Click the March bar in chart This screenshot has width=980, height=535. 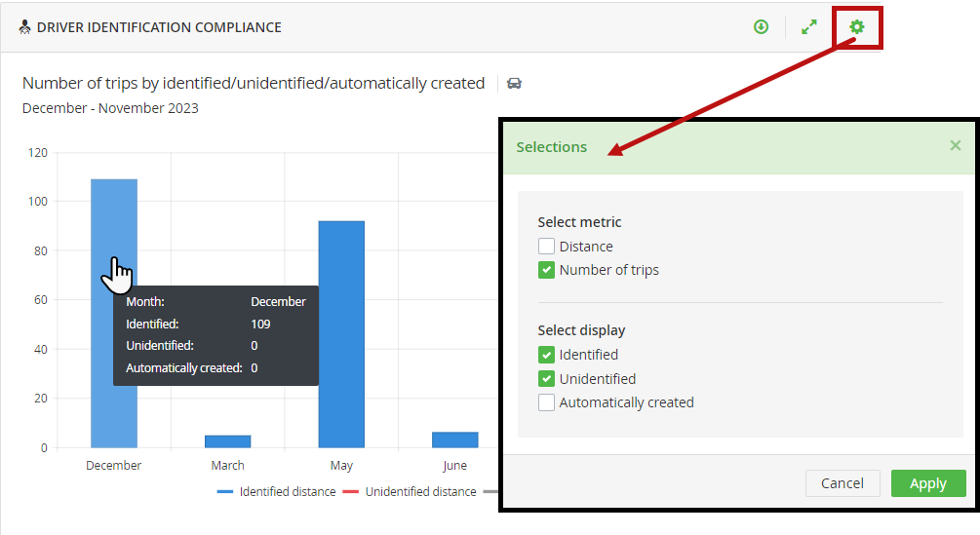point(227,441)
